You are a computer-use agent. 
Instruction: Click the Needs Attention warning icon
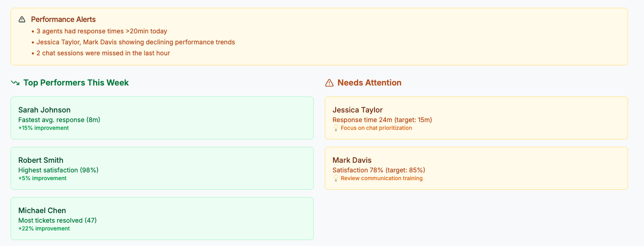pos(329,83)
